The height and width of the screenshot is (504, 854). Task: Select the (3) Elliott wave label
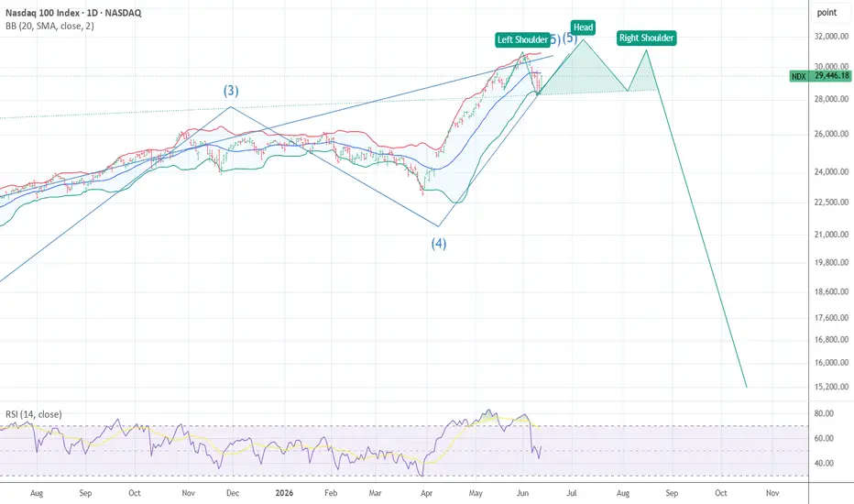[231, 91]
